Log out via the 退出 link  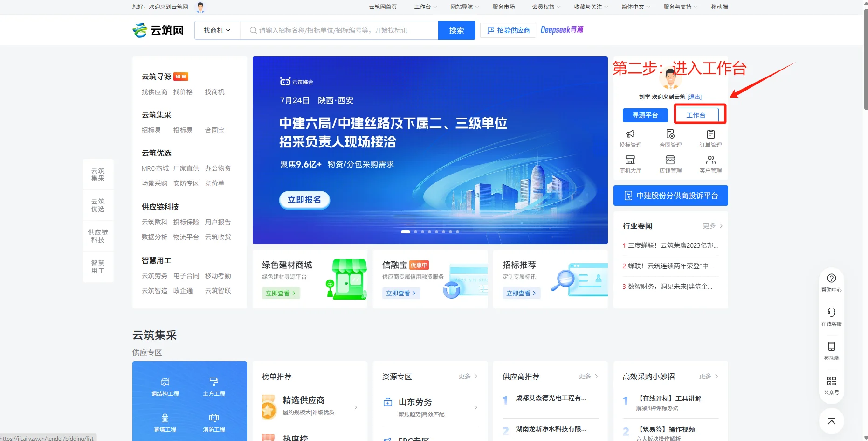tap(695, 97)
